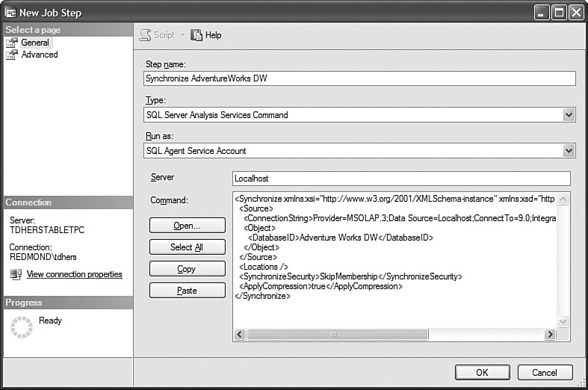This screenshot has width=588, height=390.
Task: Expand the Type dropdown
Action: click(x=569, y=115)
